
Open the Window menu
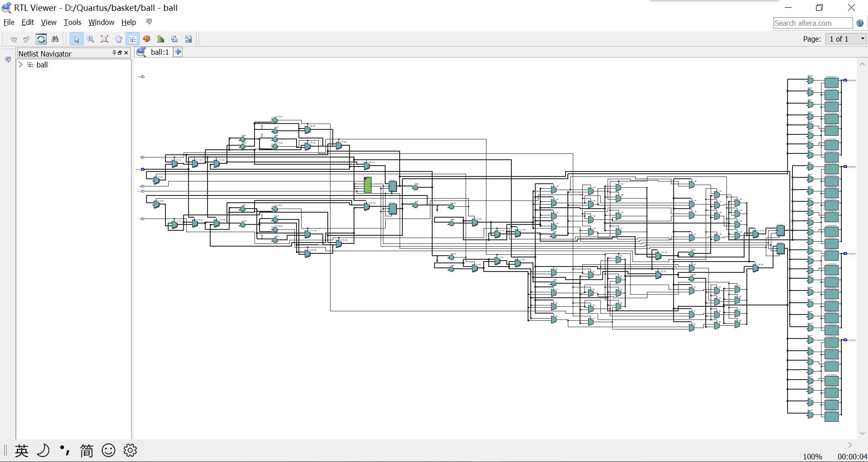[x=101, y=22]
